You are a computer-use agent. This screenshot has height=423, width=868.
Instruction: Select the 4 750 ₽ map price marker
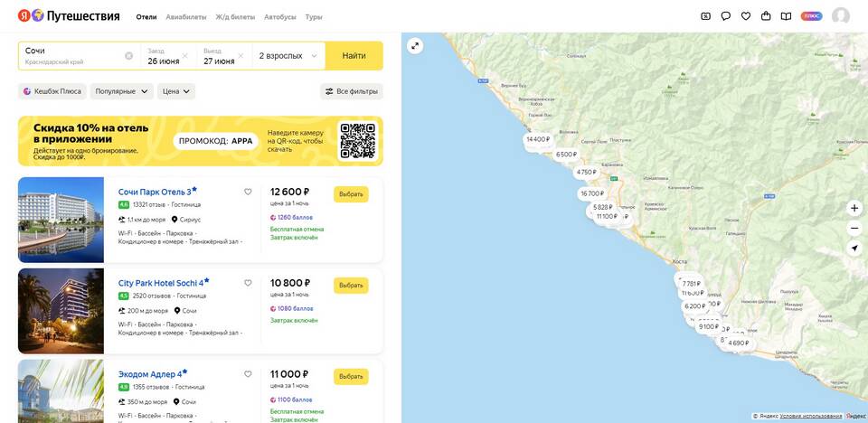pyautogui.click(x=587, y=173)
